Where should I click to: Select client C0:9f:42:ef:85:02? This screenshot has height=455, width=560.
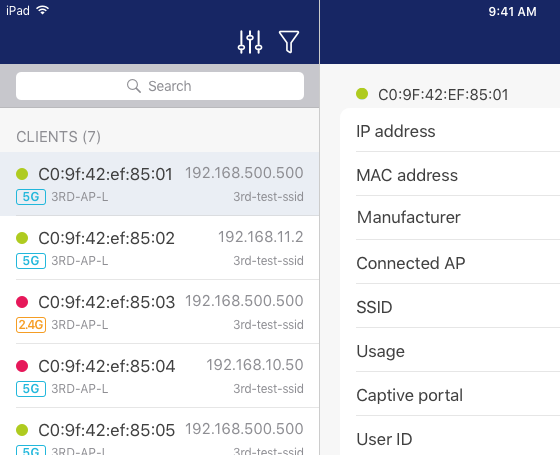[160, 248]
